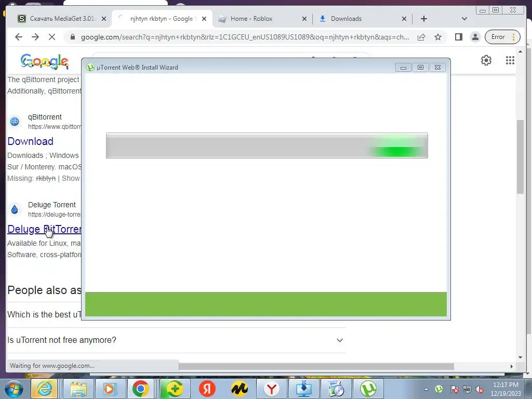Click the scroll right arrow of page
The width and height of the screenshot is (532, 399).
tap(511, 366)
